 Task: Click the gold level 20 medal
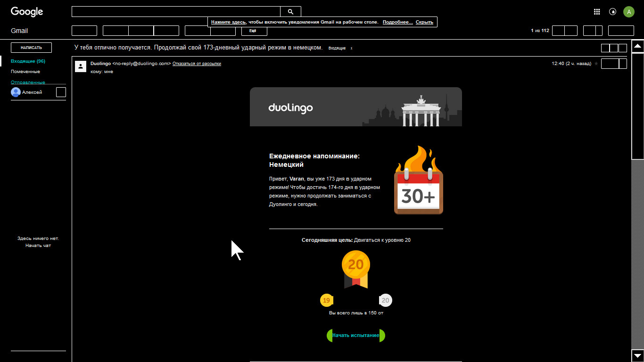tap(356, 269)
